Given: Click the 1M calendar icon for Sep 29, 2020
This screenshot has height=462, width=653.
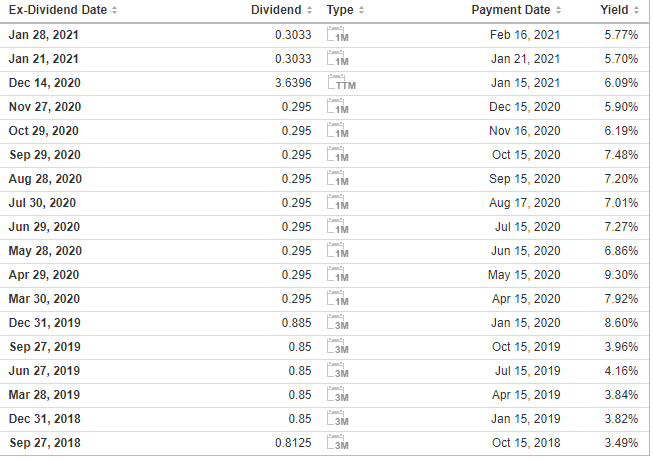Looking at the screenshot, I should tap(338, 155).
